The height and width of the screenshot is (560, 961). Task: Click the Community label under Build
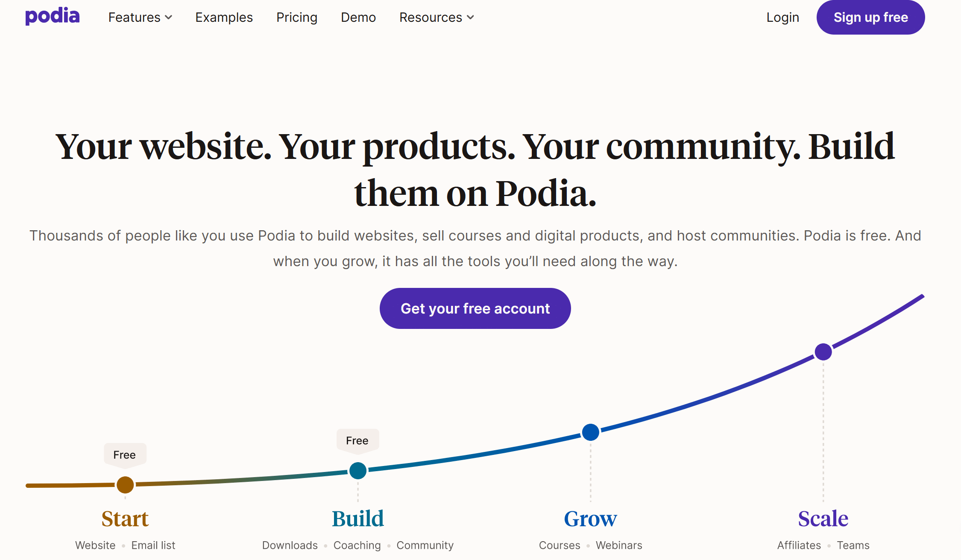click(425, 545)
